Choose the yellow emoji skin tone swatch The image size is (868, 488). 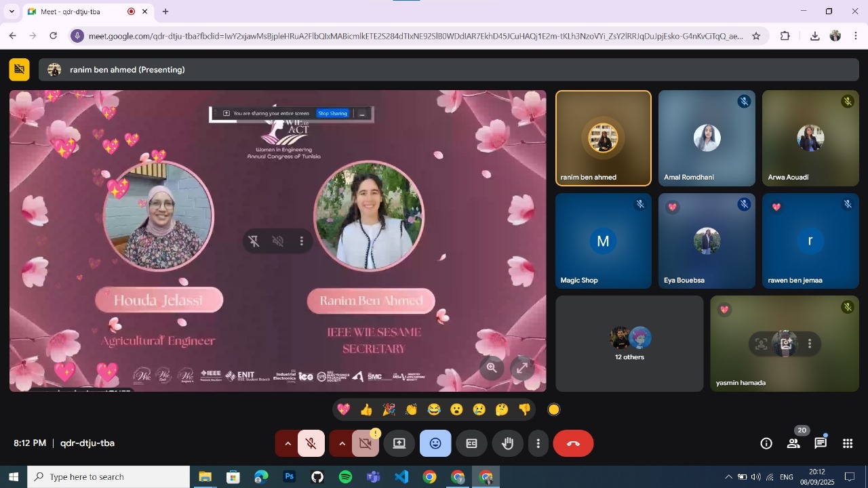[x=554, y=409]
